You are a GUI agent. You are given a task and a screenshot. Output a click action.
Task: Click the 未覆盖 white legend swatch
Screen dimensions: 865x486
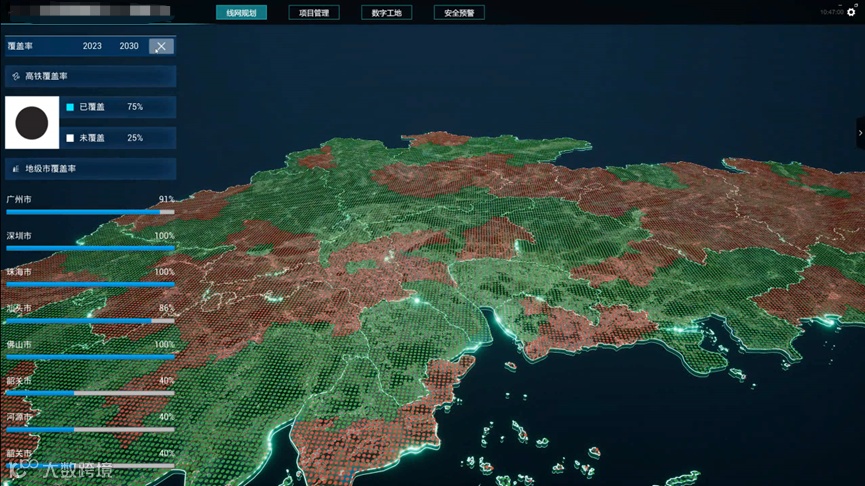point(70,138)
